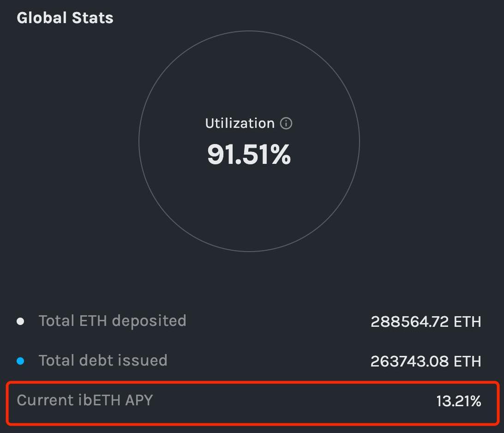Image resolution: width=504 pixels, height=433 pixels.
Task: Click the word issued in debt row
Action: [143, 361]
